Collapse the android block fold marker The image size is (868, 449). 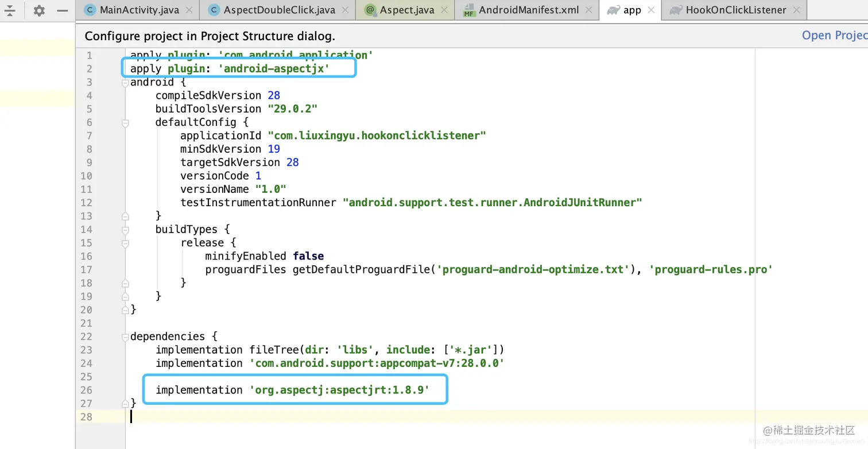coord(125,82)
